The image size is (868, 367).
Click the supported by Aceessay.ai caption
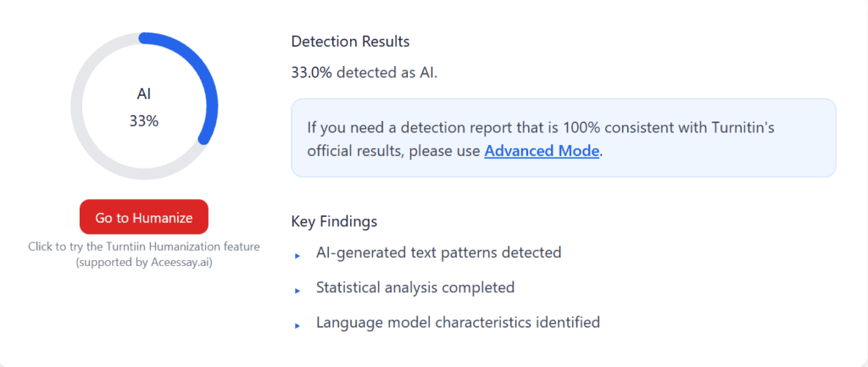tap(143, 262)
